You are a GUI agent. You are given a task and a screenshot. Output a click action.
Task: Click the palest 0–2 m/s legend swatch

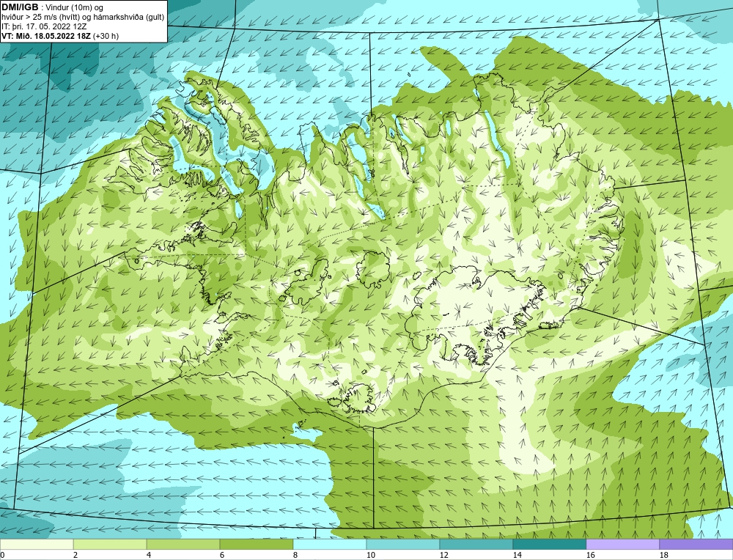pyautogui.click(x=37, y=544)
